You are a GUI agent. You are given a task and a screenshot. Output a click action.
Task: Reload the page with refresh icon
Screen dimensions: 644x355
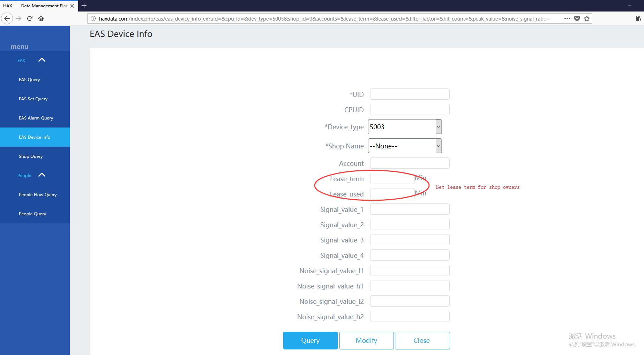[x=30, y=18]
